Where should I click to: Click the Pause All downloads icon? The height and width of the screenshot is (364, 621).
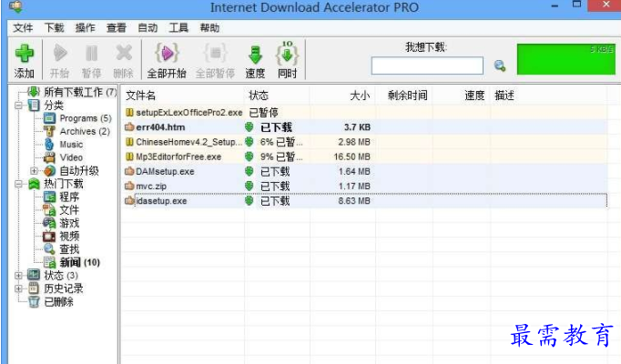[215, 54]
